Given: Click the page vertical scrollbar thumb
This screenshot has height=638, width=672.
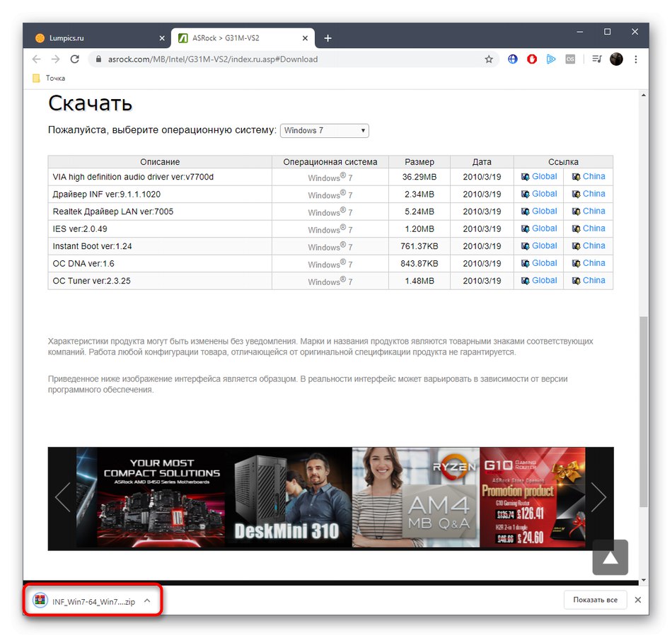Looking at the screenshot, I should 643,412.
